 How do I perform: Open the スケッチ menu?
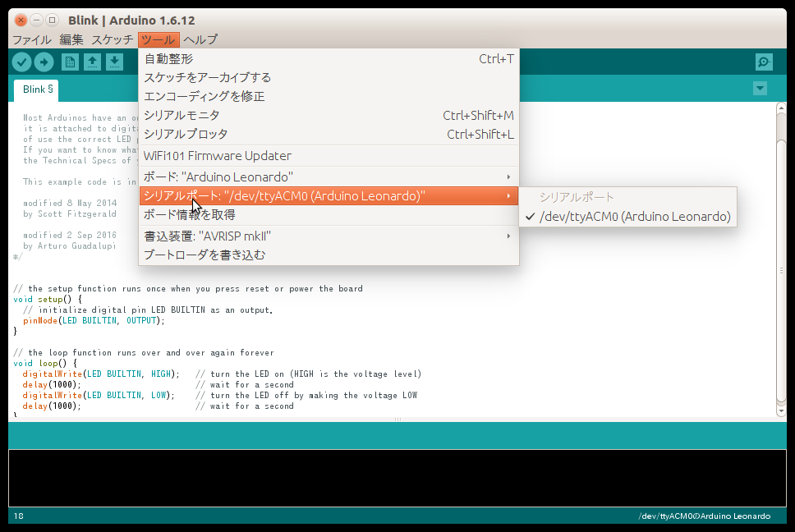(x=112, y=39)
